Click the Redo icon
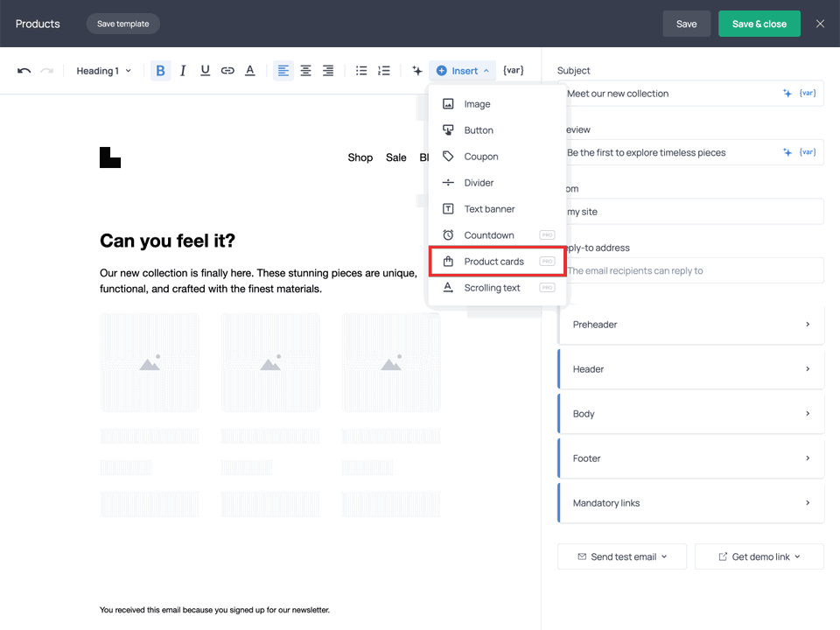840x630 pixels. point(47,70)
